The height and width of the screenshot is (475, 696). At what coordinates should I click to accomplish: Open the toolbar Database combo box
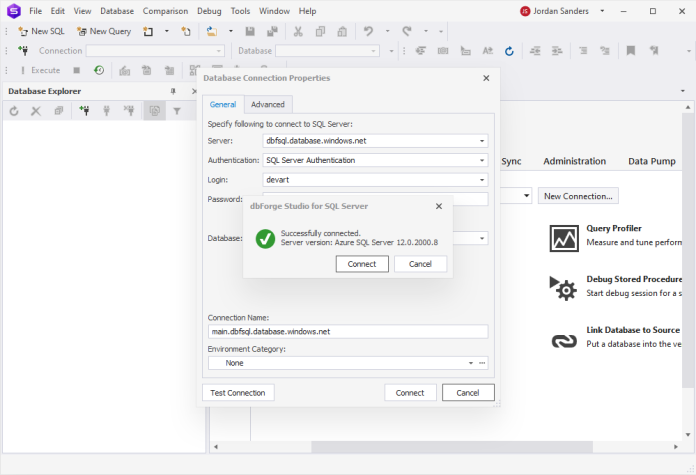[328, 51]
